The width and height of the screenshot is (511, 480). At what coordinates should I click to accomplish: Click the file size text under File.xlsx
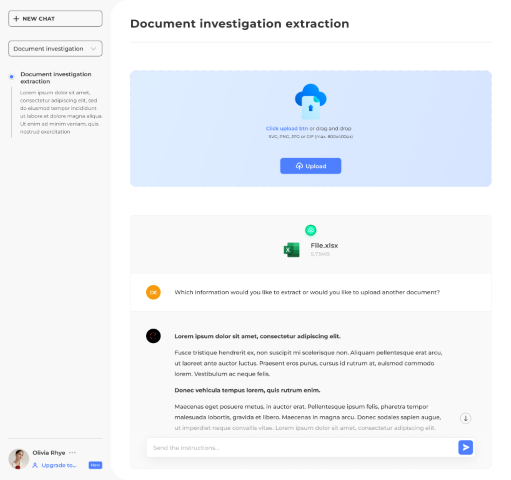click(320, 254)
